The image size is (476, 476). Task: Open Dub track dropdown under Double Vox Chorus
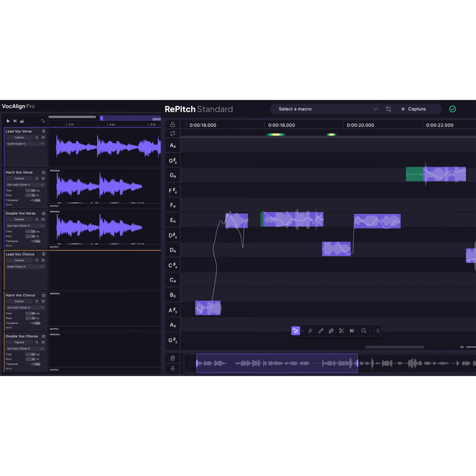pyautogui.click(x=25, y=349)
